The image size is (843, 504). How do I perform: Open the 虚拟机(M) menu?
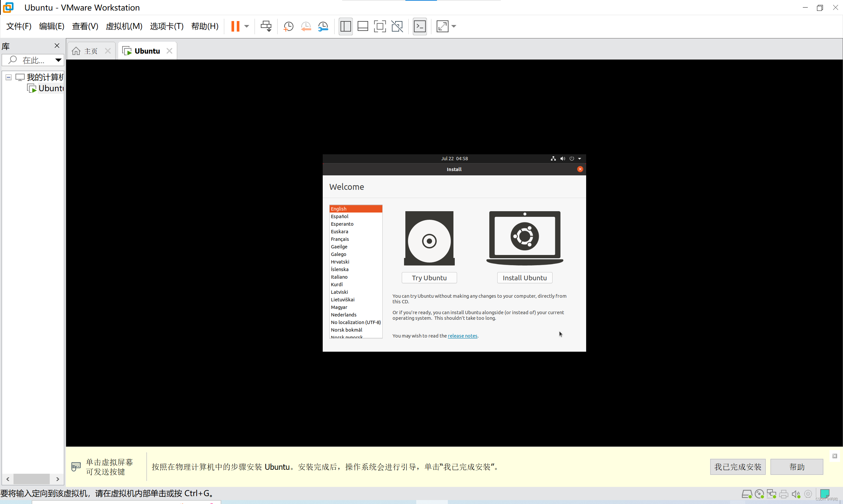tap(124, 26)
